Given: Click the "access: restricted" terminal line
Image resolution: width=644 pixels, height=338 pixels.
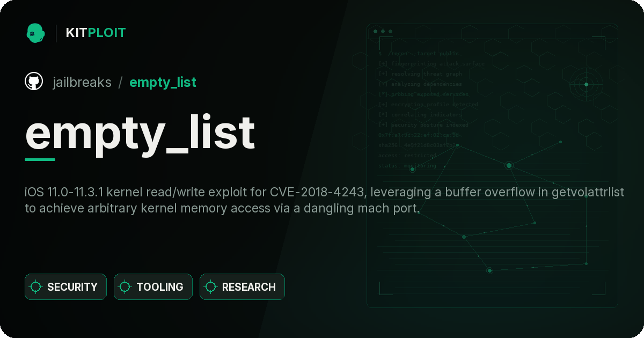Looking at the screenshot, I should (x=407, y=156).
